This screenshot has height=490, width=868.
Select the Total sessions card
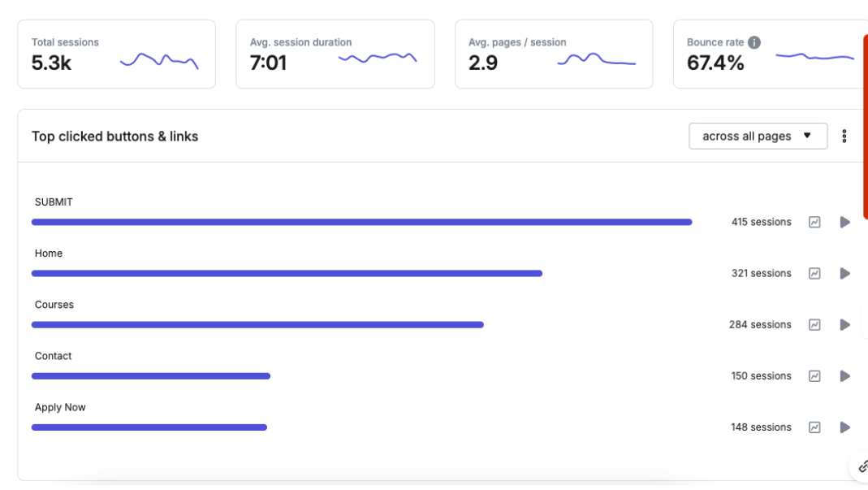(116, 54)
